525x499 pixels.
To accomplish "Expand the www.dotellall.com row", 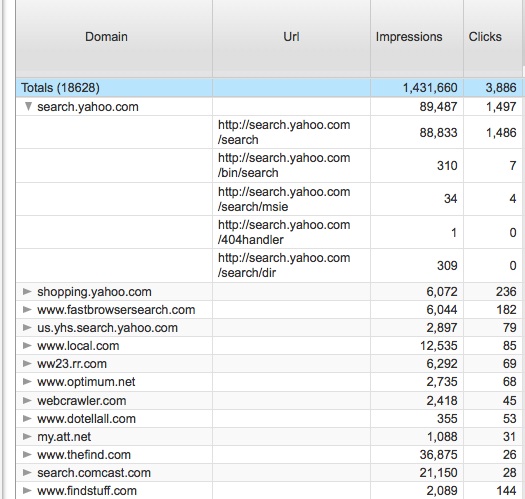I will click(x=27, y=419).
